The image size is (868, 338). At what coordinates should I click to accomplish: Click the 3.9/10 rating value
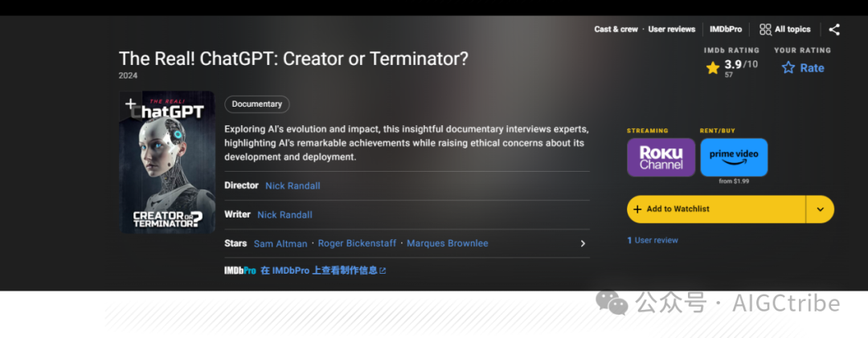[741, 65]
